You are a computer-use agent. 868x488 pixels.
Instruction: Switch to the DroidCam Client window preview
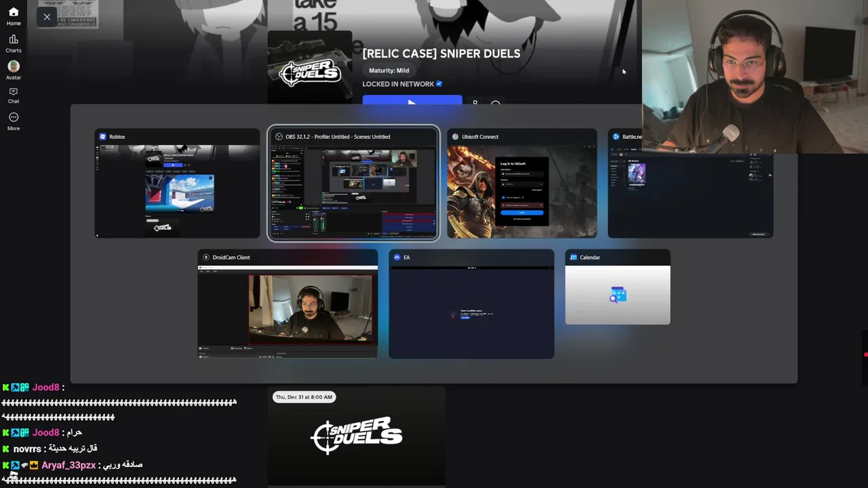click(x=288, y=304)
